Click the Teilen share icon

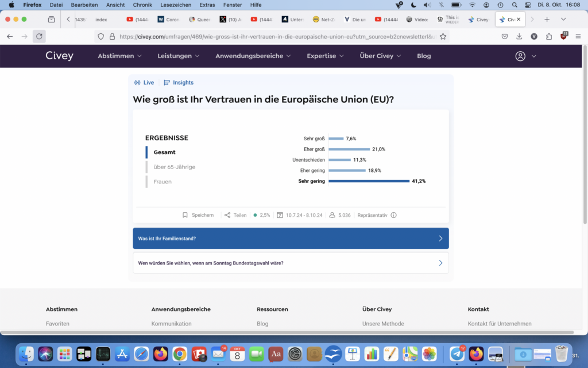227,215
